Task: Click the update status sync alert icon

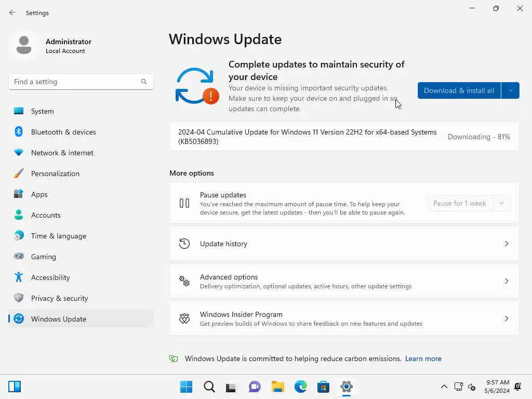Action: (x=197, y=86)
